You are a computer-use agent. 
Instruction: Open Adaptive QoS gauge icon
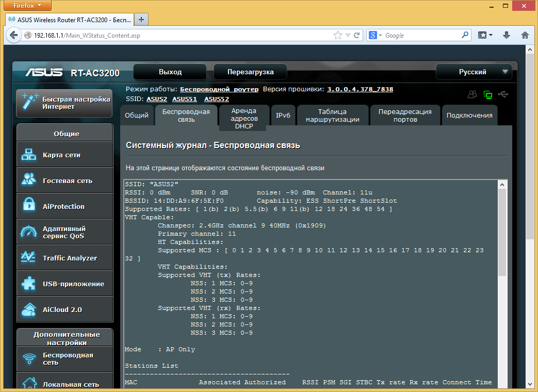29,232
